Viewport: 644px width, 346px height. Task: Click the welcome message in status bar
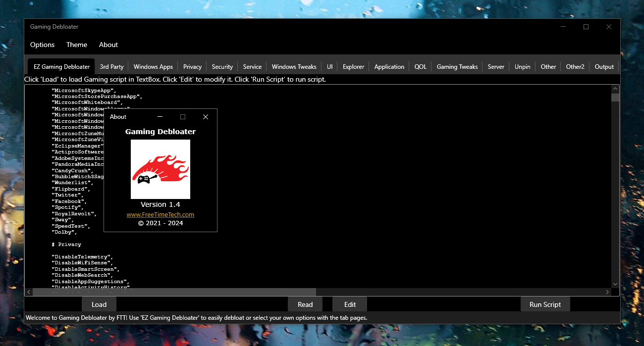click(196, 318)
